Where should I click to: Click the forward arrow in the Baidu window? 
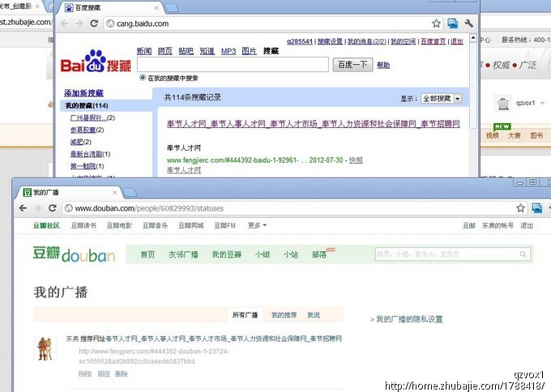tap(79, 23)
